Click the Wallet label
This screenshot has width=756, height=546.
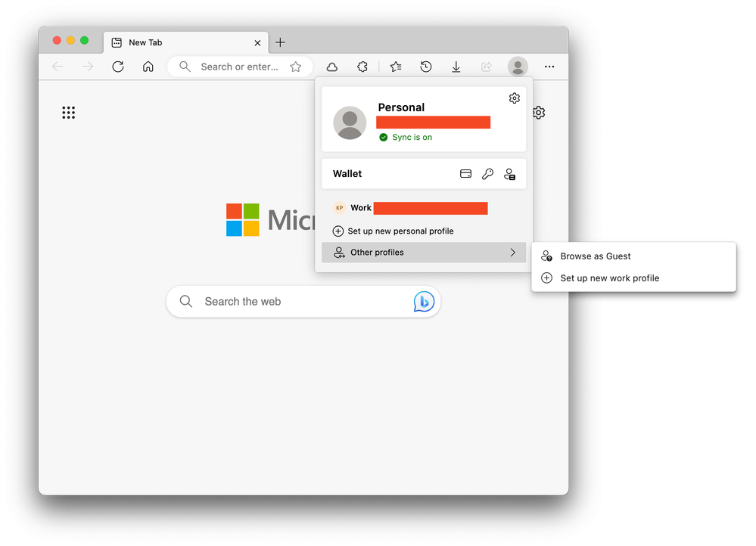(x=347, y=174)
